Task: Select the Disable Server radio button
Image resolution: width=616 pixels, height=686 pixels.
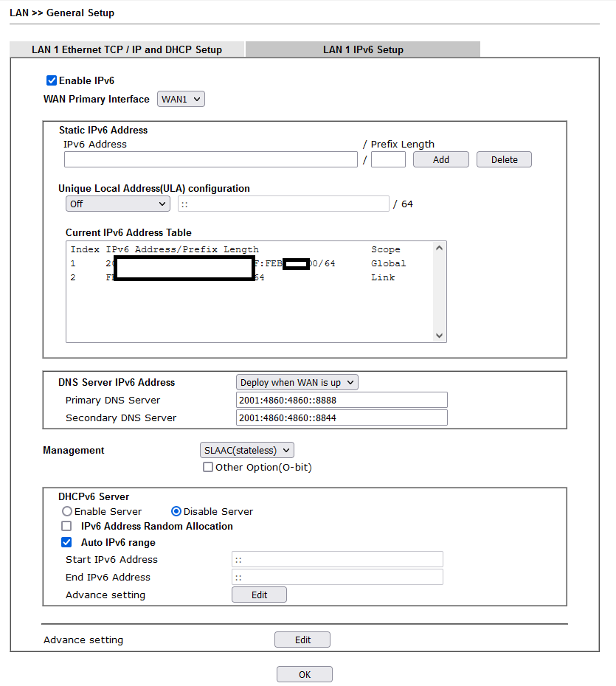Action: [x=176, y=511]
